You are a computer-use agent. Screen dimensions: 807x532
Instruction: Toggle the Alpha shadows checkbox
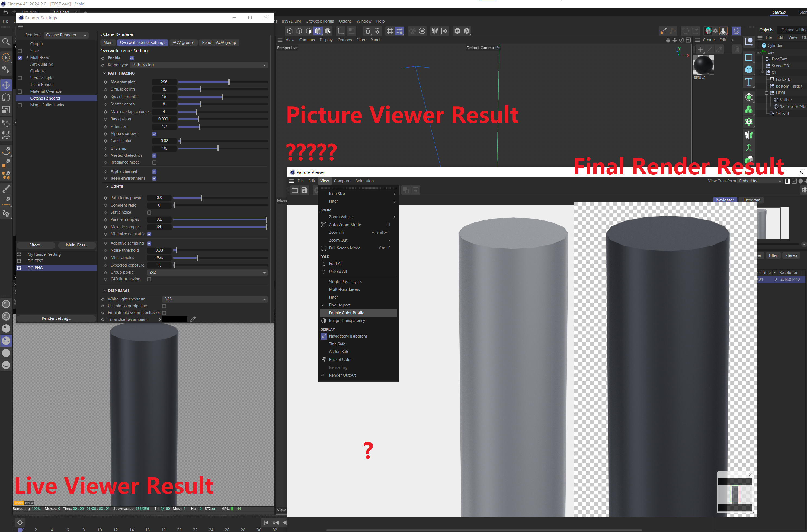[x=154, y=134]
